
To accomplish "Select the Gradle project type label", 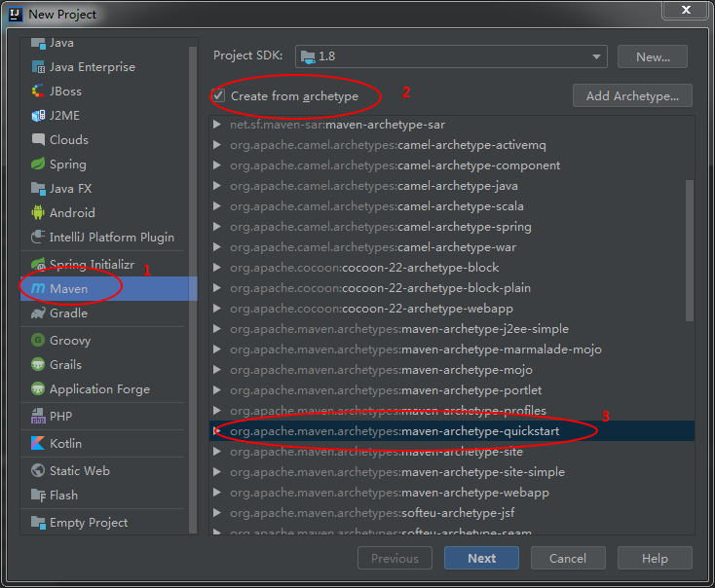I will coord(68,313).
